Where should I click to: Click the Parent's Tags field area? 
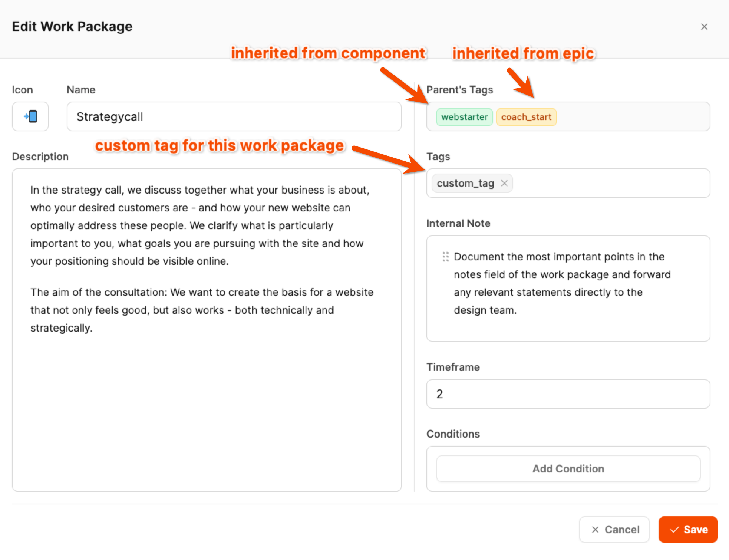tap(630, 116)
